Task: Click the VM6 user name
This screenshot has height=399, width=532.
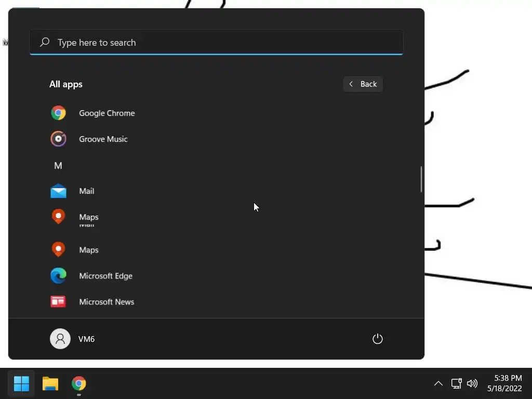Action: point(86,339)
